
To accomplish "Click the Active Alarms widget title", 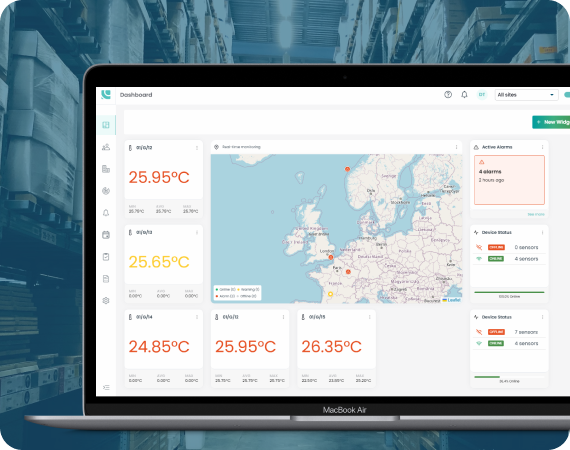I will click(497, 147).
